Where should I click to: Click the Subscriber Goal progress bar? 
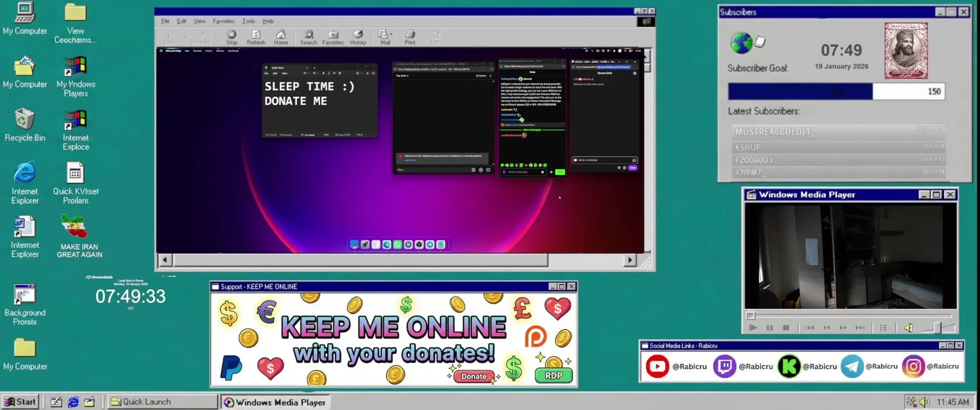836,91
